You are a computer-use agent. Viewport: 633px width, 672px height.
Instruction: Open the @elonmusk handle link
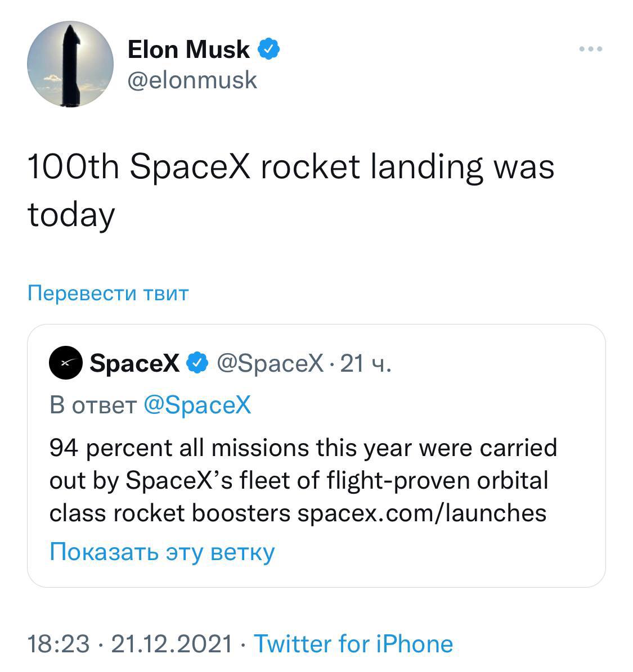point(192,80)
